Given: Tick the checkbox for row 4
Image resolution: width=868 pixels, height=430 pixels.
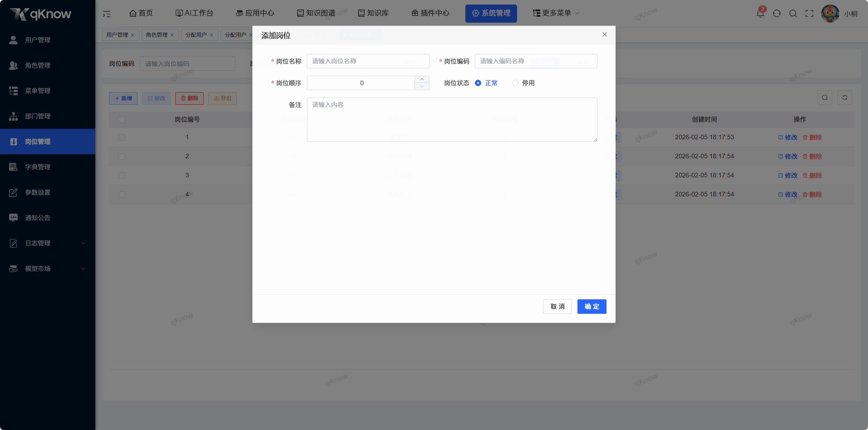Looking at the screenshot, I should [x=122, y=195].
